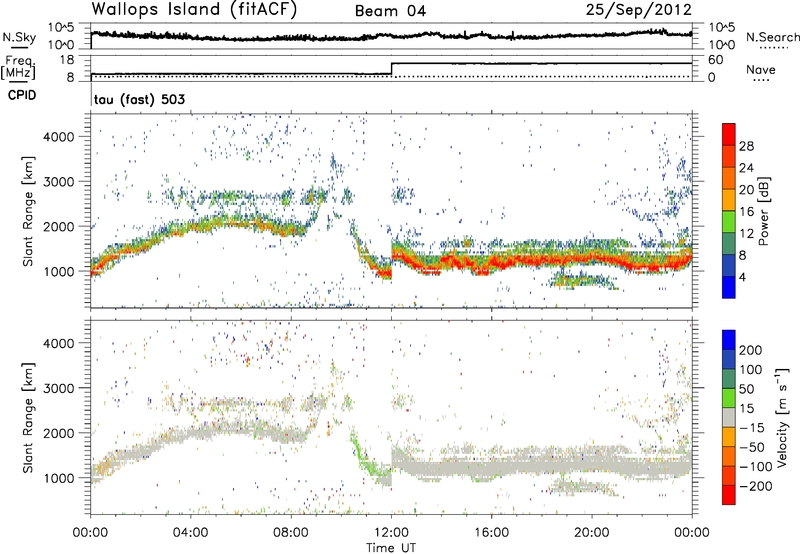Click the 'Slant Range [km]' label of power panel
Viewport: 800px width, 554px height.
28,211
